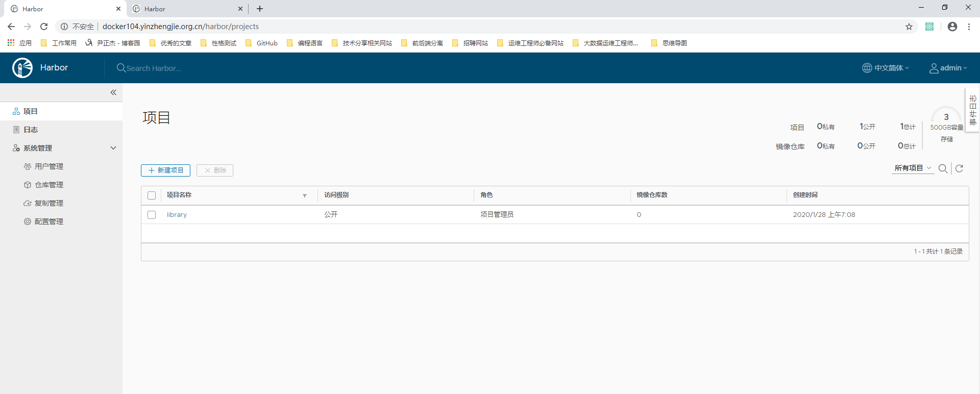
Task: Open the 技术分享相关网站 bookmark folder
Action: pos(362,43)
